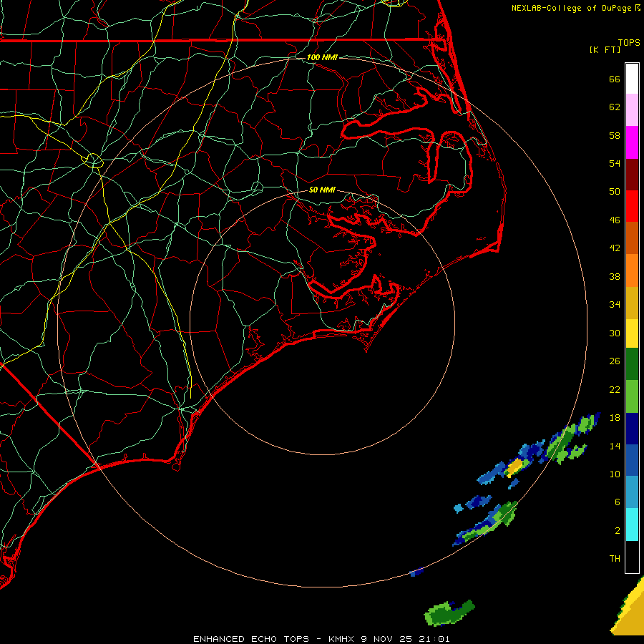Click the "38" legend value
Screen dimensions: 644x644
(x=615, y=276)
